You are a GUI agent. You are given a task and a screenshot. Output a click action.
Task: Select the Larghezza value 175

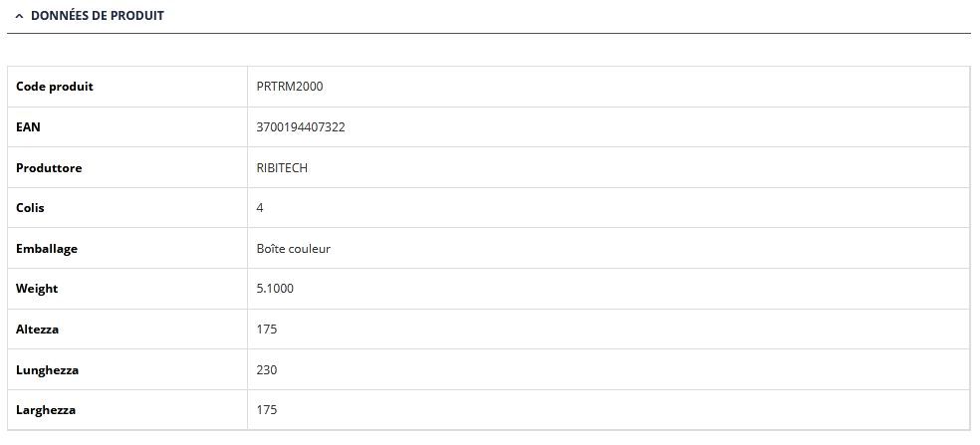click(267, 410)
